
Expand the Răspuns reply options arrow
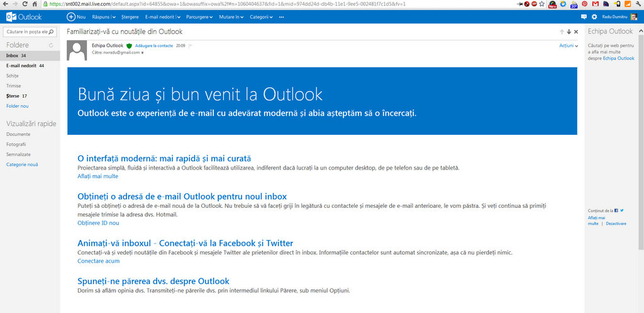[x=114, y=17]
